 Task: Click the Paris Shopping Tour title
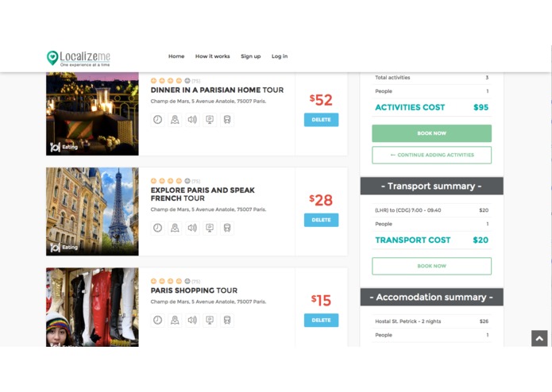[194, 290]
